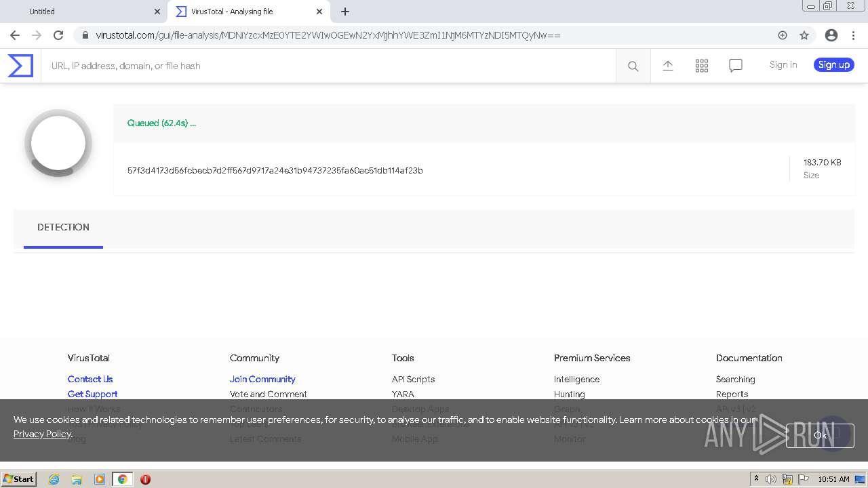Open Windows Explorer folder in taskbar
The height and width of the screenshot is (488, 868).
(x=77, y=479)
